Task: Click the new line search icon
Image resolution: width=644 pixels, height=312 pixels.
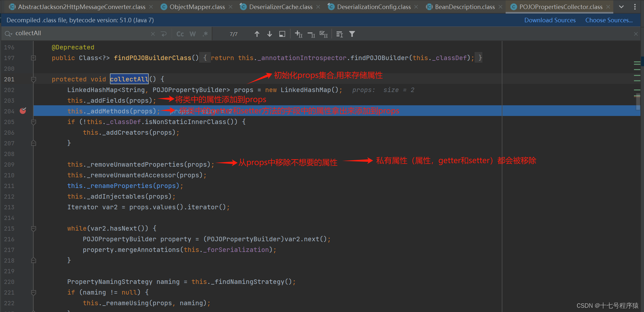Action: (164, 34)
